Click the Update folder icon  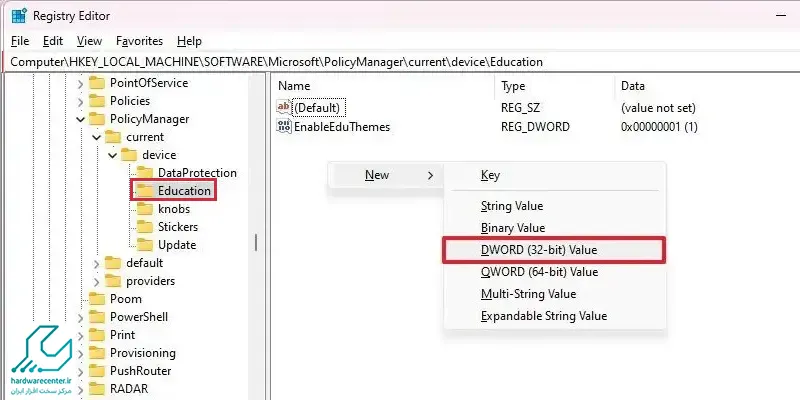pyautogui.click(x=145, y=245)
